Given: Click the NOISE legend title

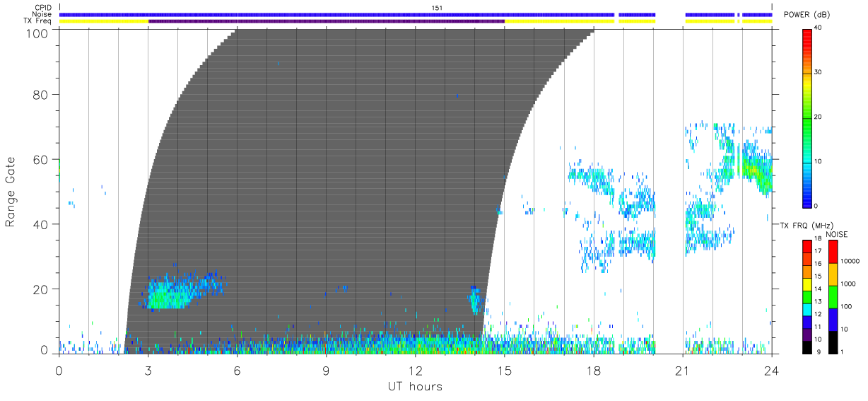Looking at the screenshot, I should coord(837,234).
